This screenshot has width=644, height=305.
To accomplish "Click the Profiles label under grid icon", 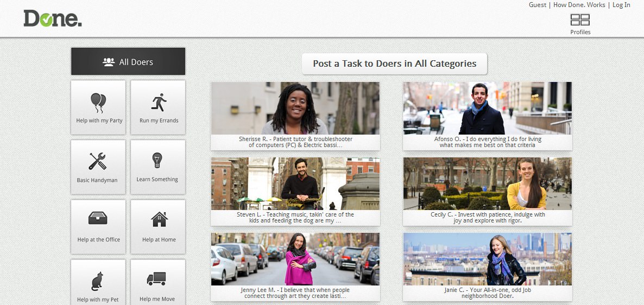I will 580,32.
